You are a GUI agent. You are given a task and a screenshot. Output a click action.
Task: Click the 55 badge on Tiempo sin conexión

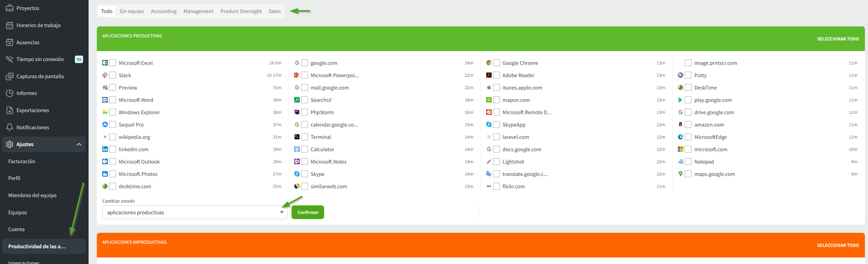[x=79, y=59]
